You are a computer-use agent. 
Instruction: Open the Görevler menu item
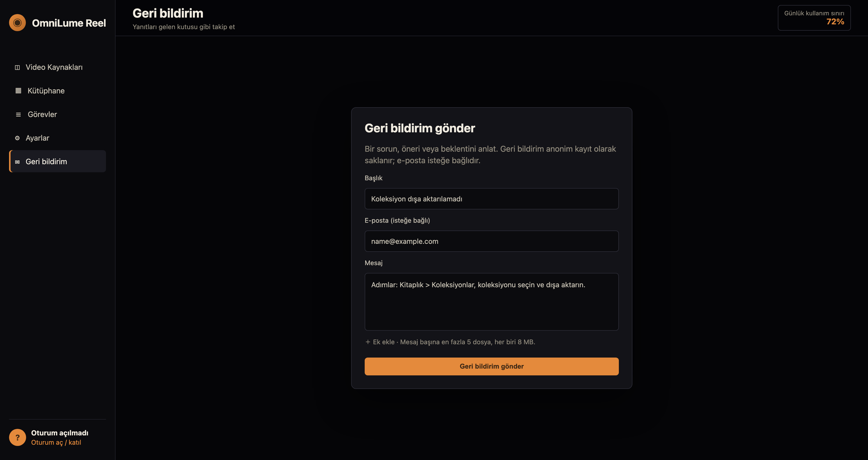tap(58, 114)
